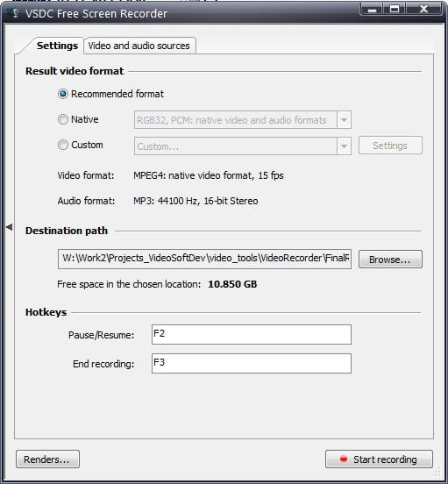Maximize the screen recorder window
448x484 pixels.
394,9
